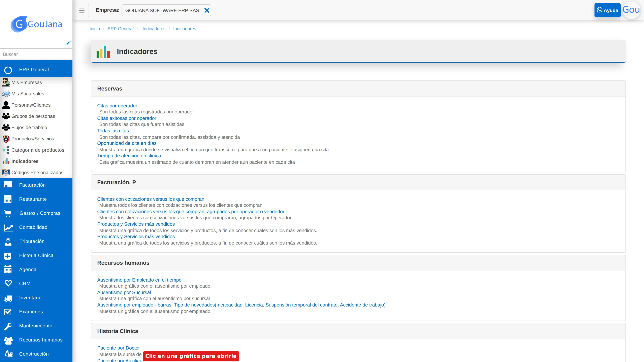This screenshot has width=644, height=362.
Task: Collapse the ERP General menu section
Action: tap(36, 70)
